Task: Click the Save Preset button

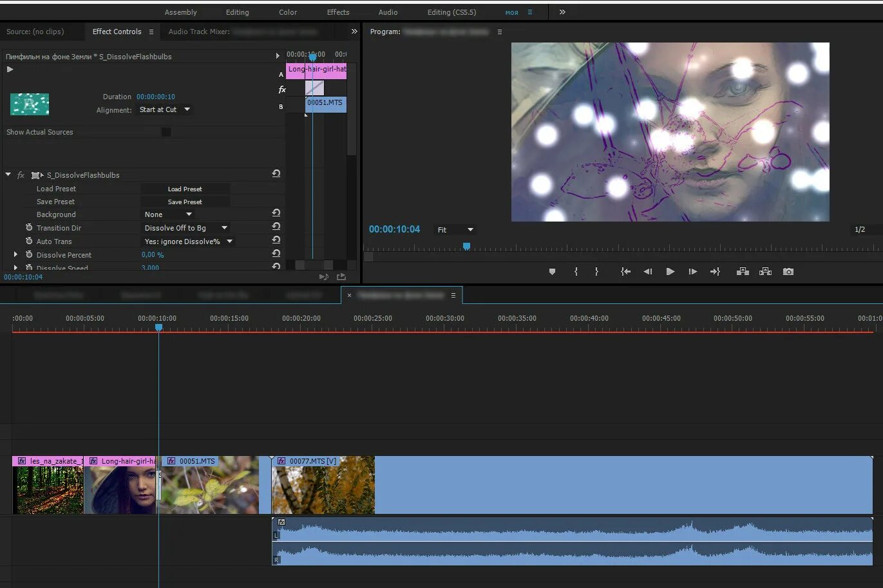Action: point(185,202)
